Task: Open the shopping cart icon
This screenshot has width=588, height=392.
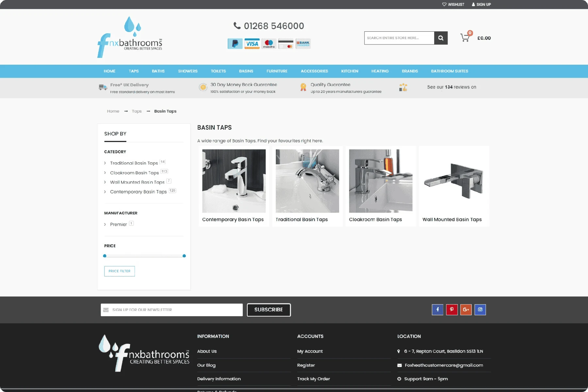Action: click(x=465, y=38)
